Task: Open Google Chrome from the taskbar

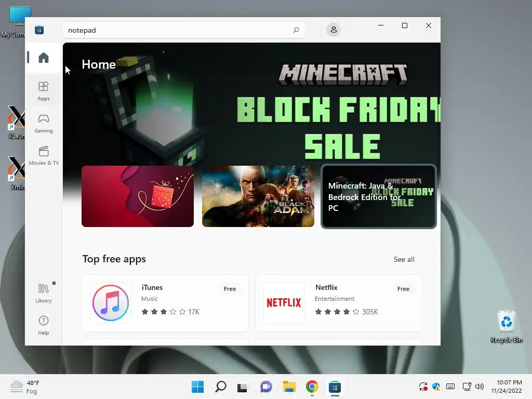Action: 312,387
